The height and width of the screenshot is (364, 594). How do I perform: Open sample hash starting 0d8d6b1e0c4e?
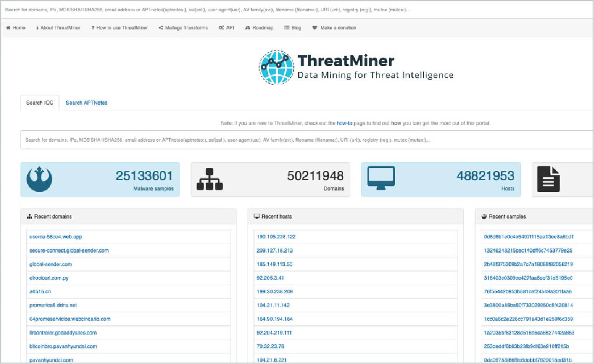pos(529,237)
